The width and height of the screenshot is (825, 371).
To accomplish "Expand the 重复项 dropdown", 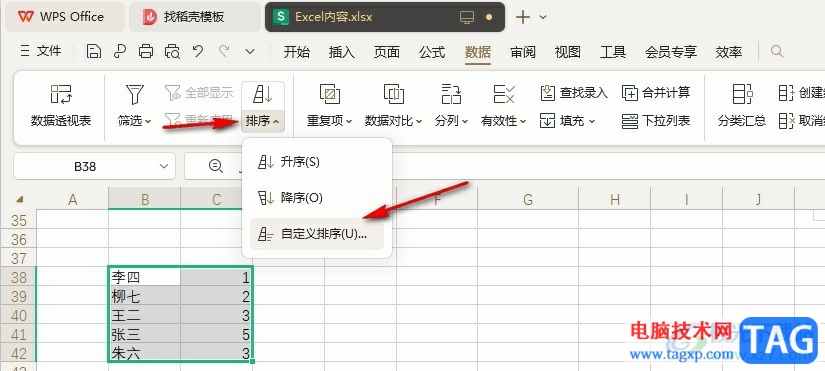I will pos(349,122).
